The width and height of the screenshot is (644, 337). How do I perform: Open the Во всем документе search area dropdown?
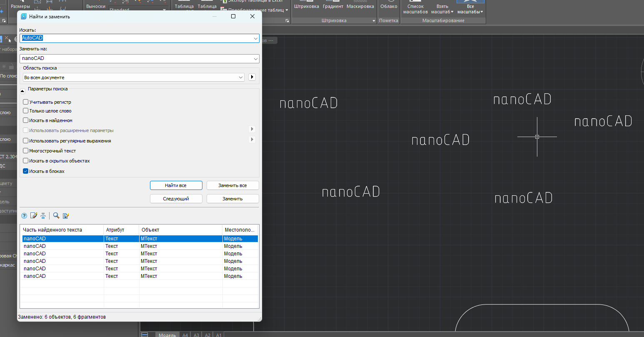[133, 77]
